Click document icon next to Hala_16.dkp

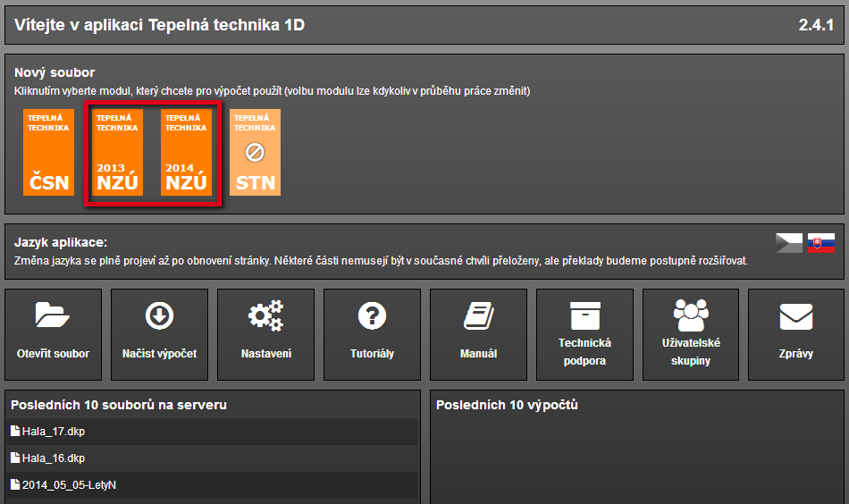coord(15,458)
